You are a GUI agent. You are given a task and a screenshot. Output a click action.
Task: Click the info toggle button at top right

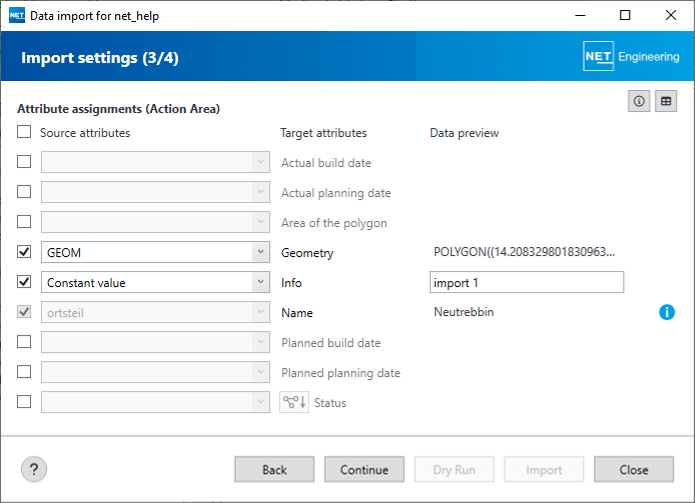click(638, 101)
